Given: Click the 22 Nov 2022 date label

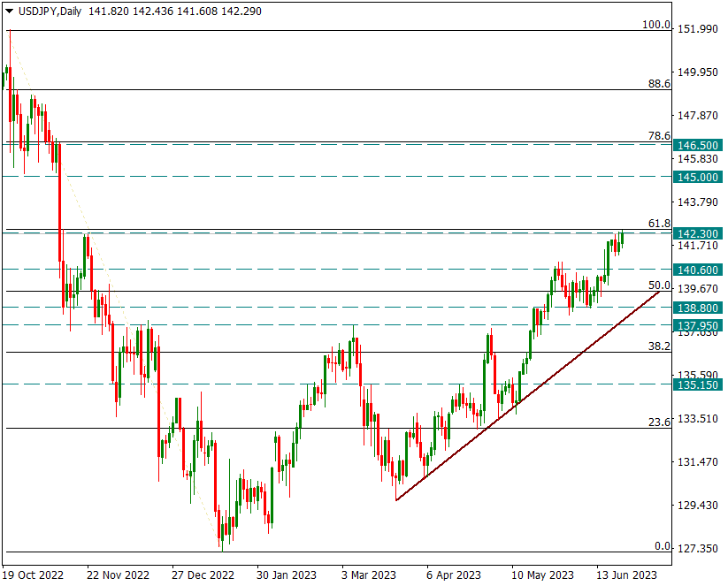Looking at the screenshot, I should 118,575.
